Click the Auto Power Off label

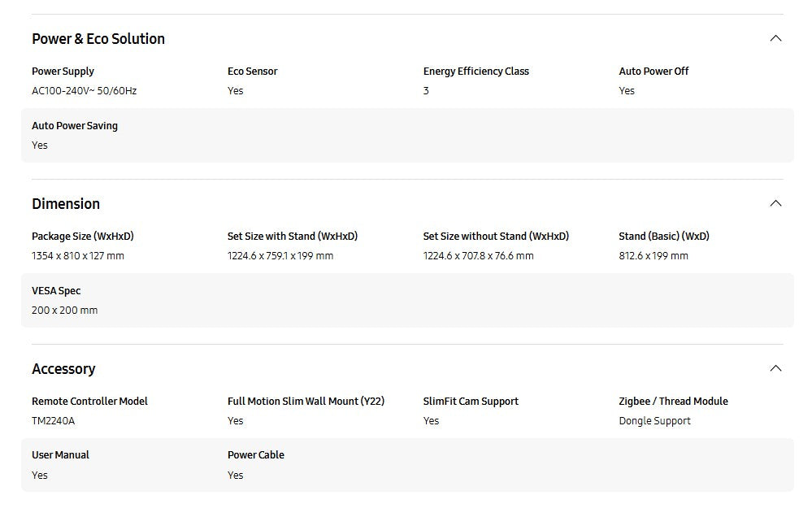tap(654, 72)
